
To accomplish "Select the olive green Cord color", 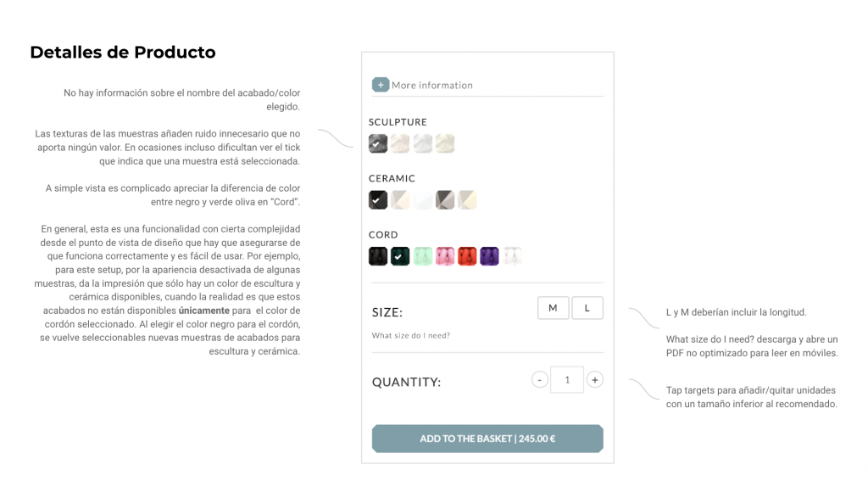I will [x=400, y=255].
